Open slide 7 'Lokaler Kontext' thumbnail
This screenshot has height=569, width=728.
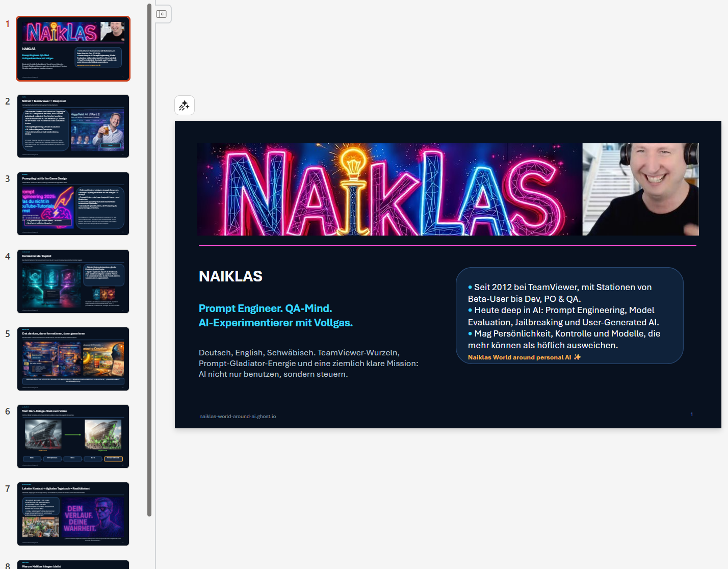pos(73,513)
